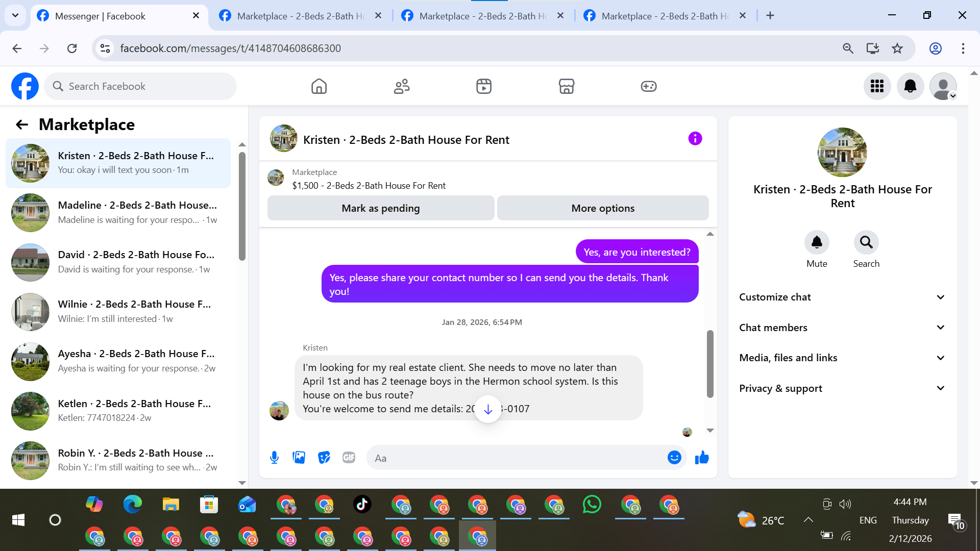
Task: Open Robin Y.'s conversation in the list
Action: click(x=118, y=460)
